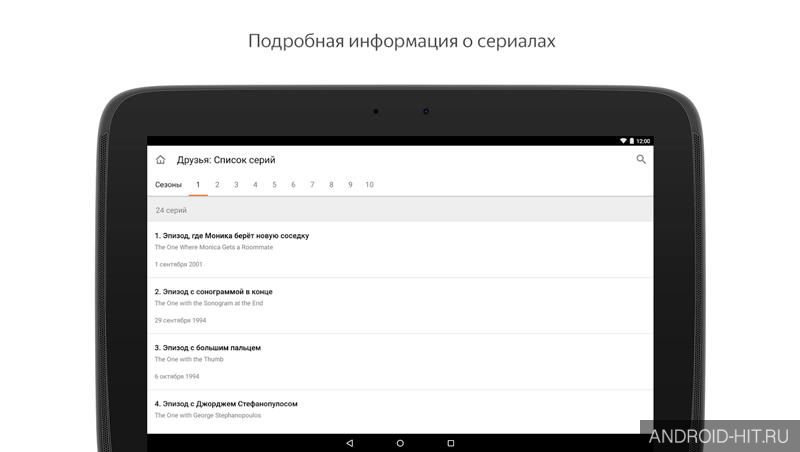This screenshot has width=800, height=452.
Task: Tap the Android home circle button
Action: tap(400, 443)
